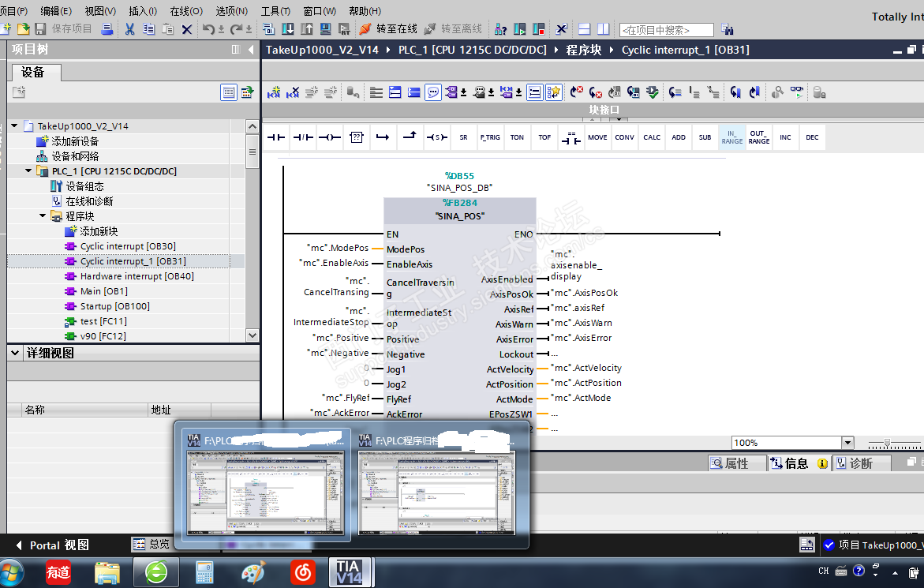Open the 选项(N) menu
924x588 pixels.
coord(231,11)
